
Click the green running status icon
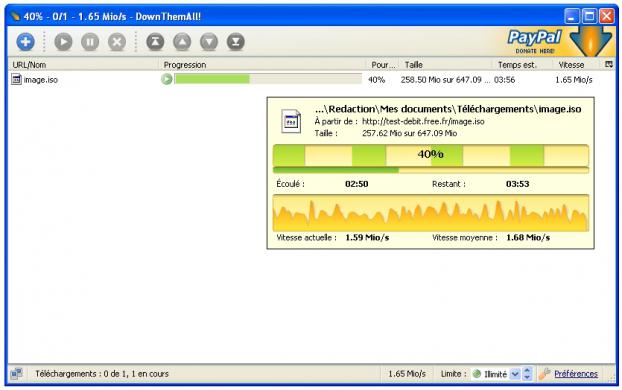tap(167, 79)
